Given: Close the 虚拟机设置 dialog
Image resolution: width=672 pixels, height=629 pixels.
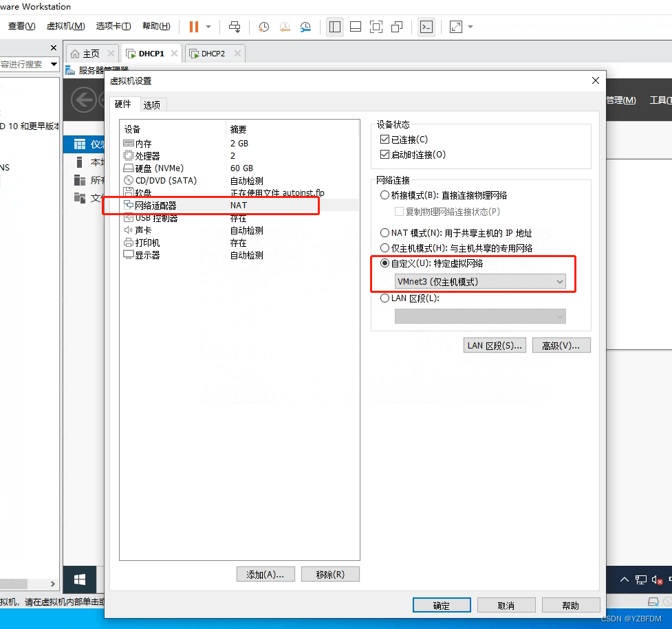Looking at the screenshot, I should [595, 80].
